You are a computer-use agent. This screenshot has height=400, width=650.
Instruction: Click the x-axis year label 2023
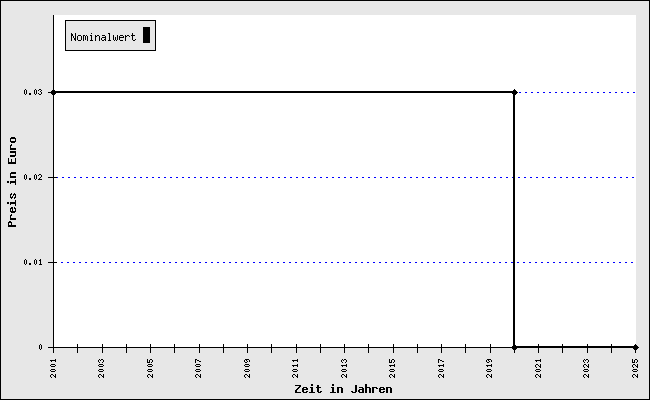coord(587,368)
